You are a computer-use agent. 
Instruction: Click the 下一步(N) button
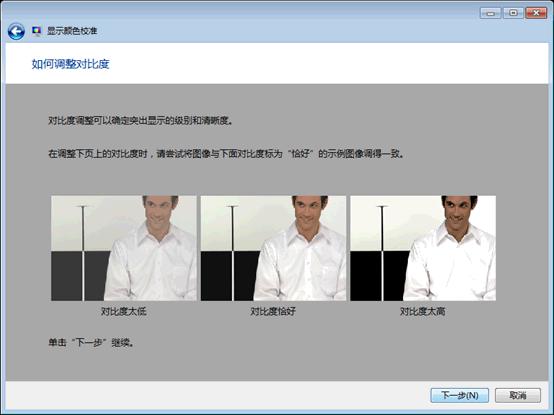[459, 395]
